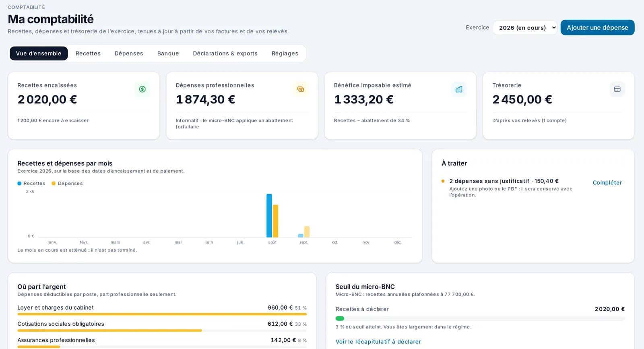Open Voir le récapitulatif à déclarer link
644x349 pixels.
(x=378, y=342)
